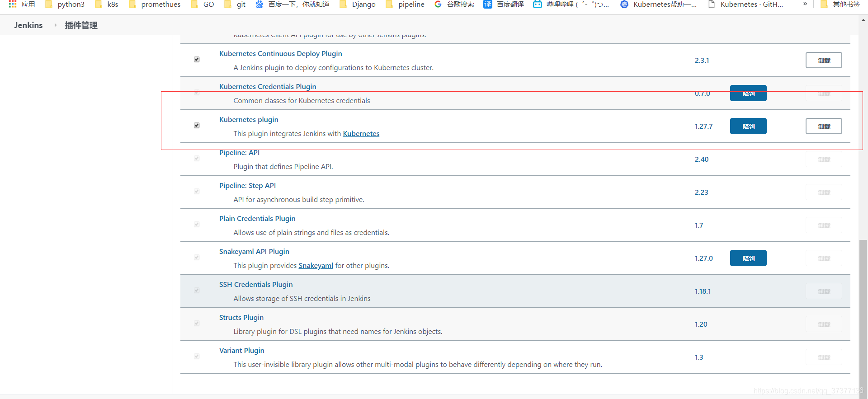Show more bookmarks via the chevron
This screenshot has height=399, width=868.
pyautogui.click(x=805, y=4)
